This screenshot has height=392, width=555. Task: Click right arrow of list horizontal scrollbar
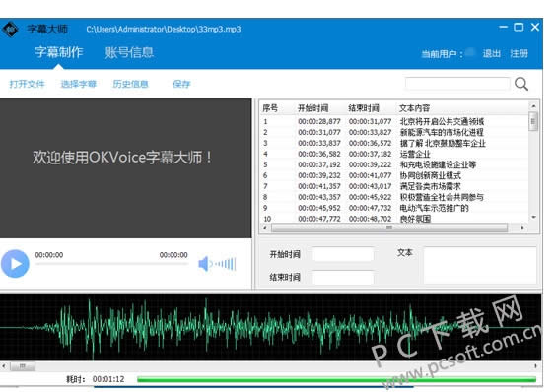[x=522, y=228]
